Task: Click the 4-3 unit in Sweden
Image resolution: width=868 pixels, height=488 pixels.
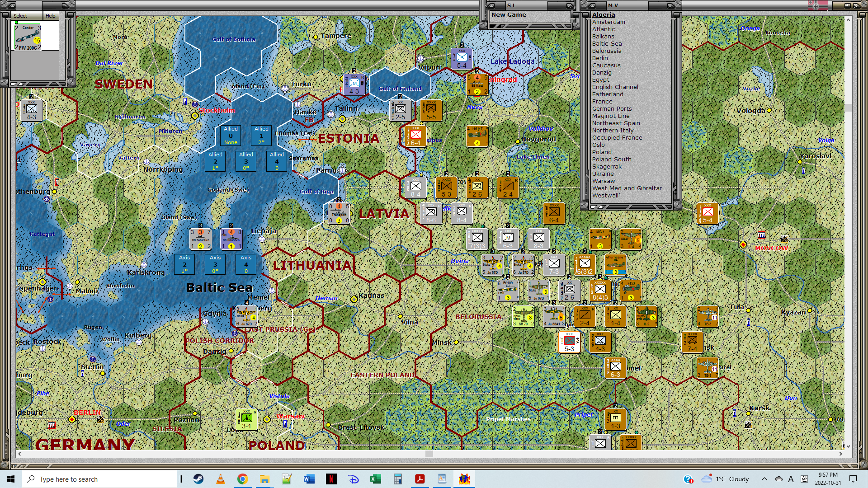Action: pyautogui.click(x=31, y=111)
